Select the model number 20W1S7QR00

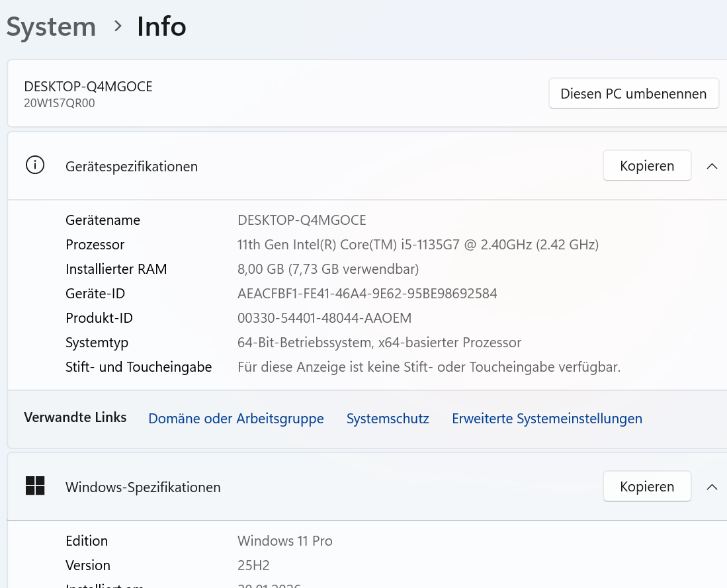(x=60, y=103)
